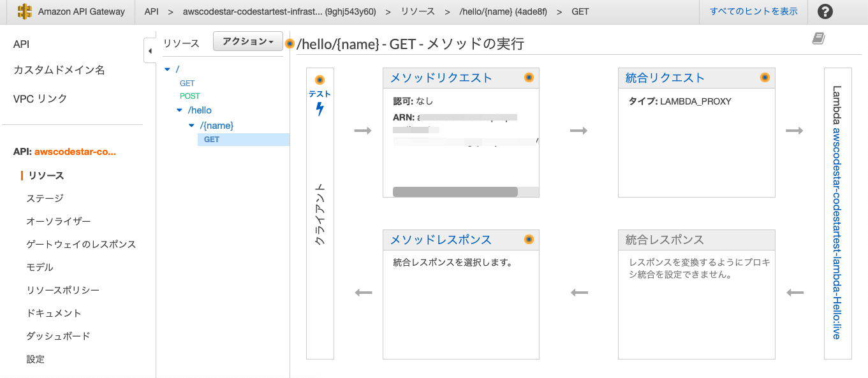Image resolution: width=868 pixels, height=378 pixels.
Task: Click API breadcrumb link
Action: coord(151,11)
